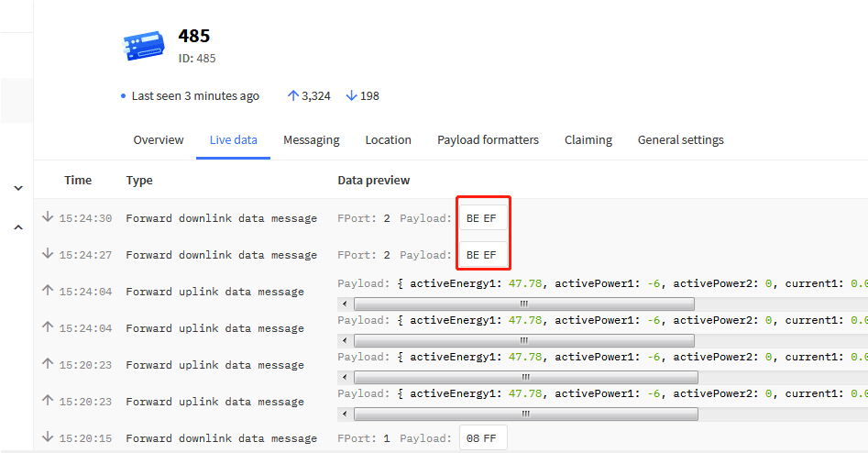The height and width of the screenshot is (453, 868).
Task: Click the blue 485 device board icon
Action: [144, 46]
